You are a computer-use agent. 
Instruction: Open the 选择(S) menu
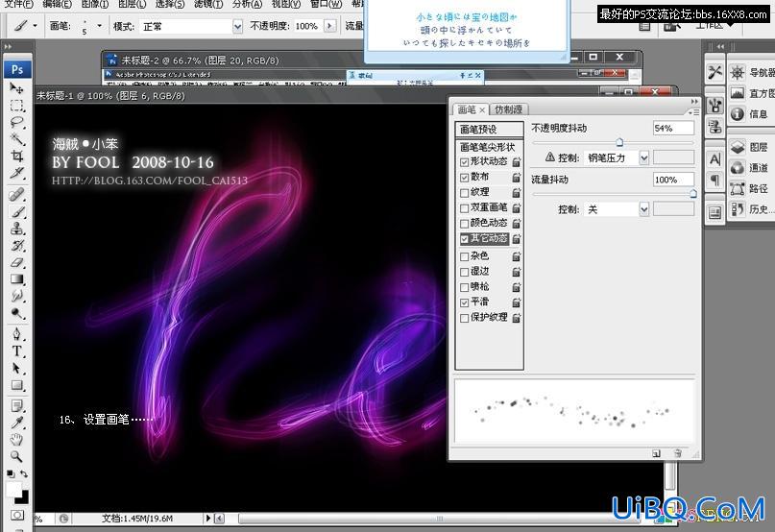point(169,4)
